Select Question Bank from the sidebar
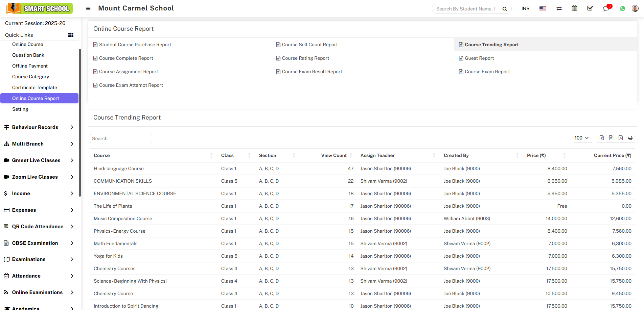This screenshot has width=644, height=310. click(x=28, y=55)
